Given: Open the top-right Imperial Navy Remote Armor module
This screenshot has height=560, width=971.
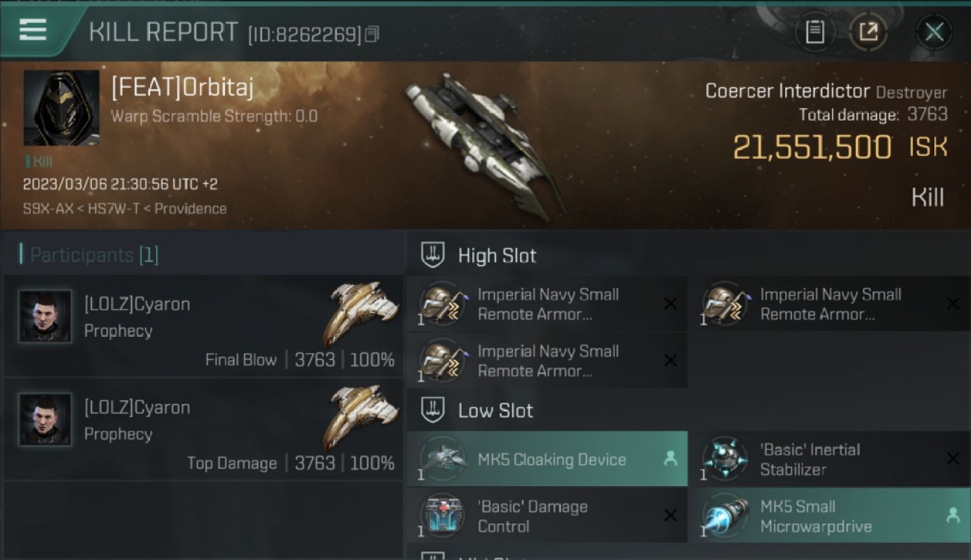Looking at the screenshot, I should tap(830, 304).
